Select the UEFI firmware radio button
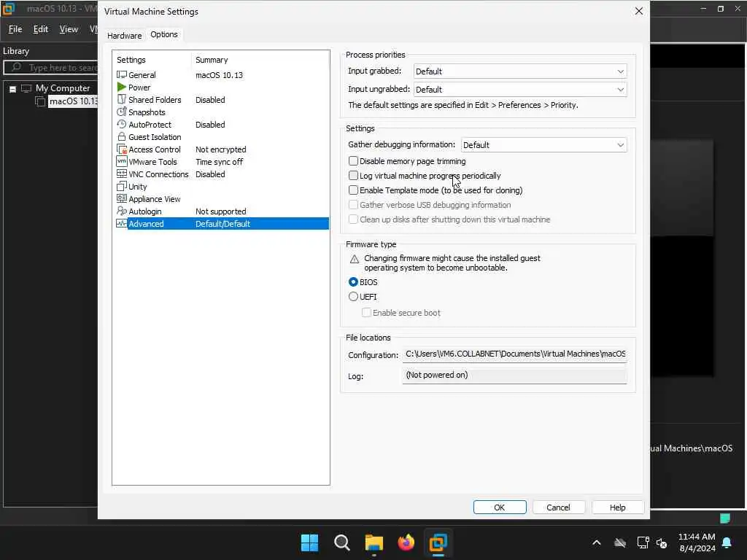 [353, 296]
